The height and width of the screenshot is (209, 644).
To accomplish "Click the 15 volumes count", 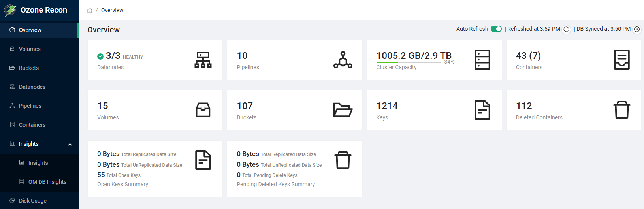I will pos(103,106).
